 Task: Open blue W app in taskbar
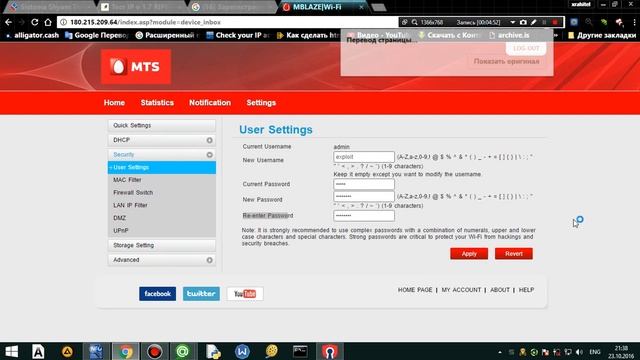pos(242,351)
